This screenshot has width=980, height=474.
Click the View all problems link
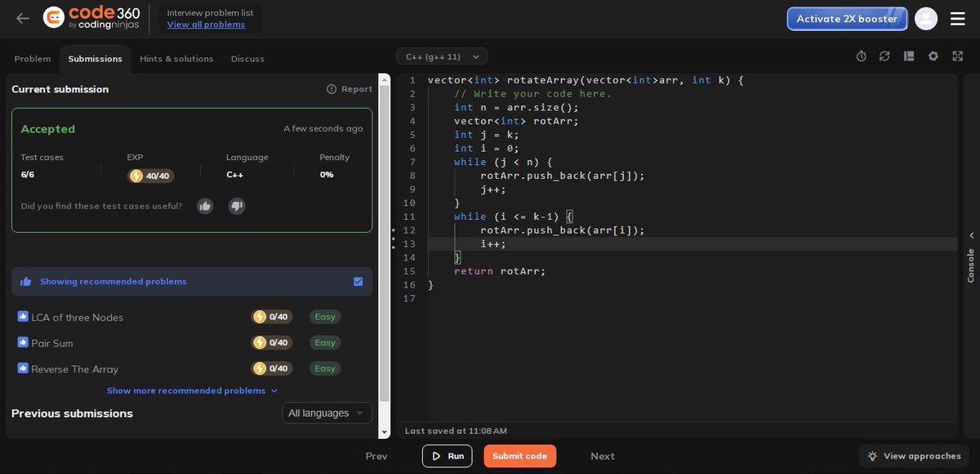click(206, 25)
